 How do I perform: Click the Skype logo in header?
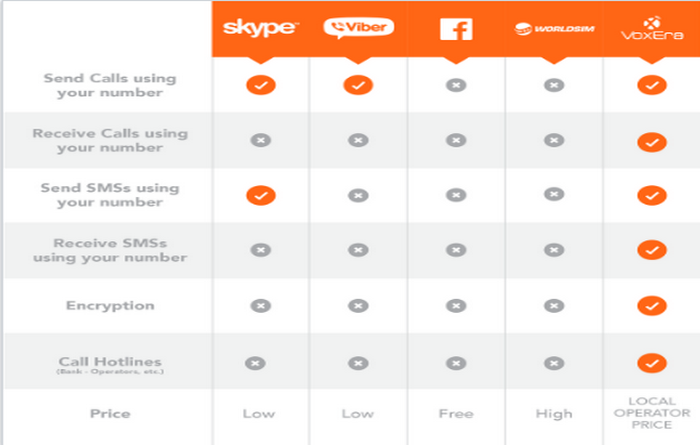tap(261, 28)
